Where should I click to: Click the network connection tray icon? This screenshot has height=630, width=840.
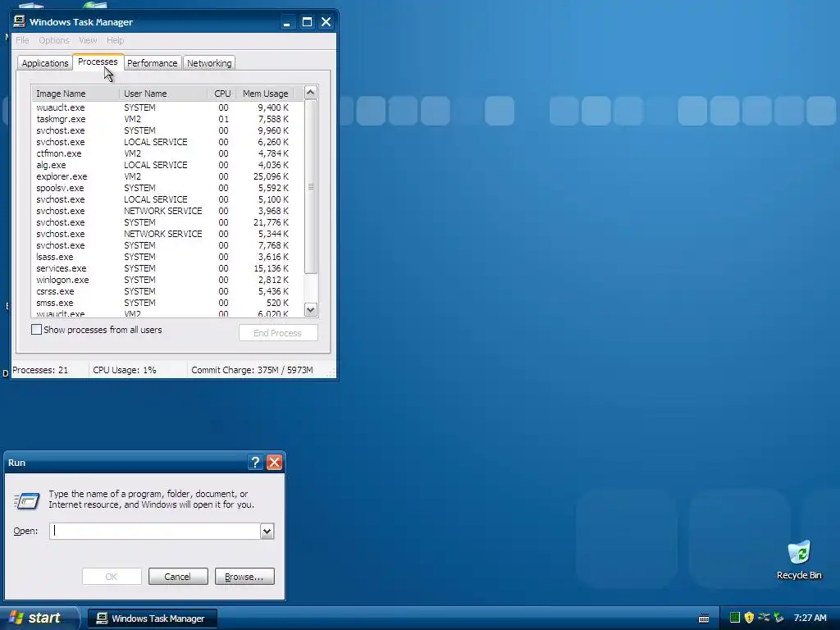click(764, 618)
